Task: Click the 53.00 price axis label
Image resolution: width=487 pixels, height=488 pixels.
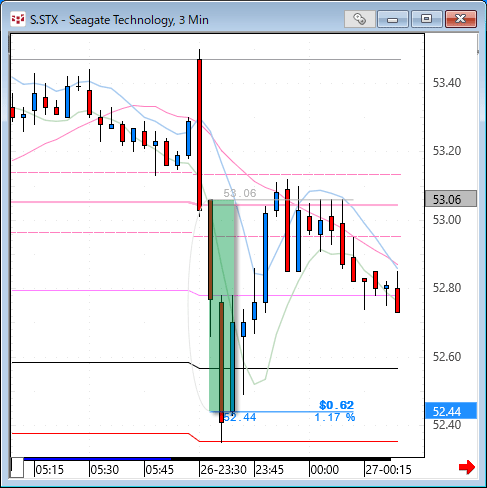Action: [x=447, y=220]
